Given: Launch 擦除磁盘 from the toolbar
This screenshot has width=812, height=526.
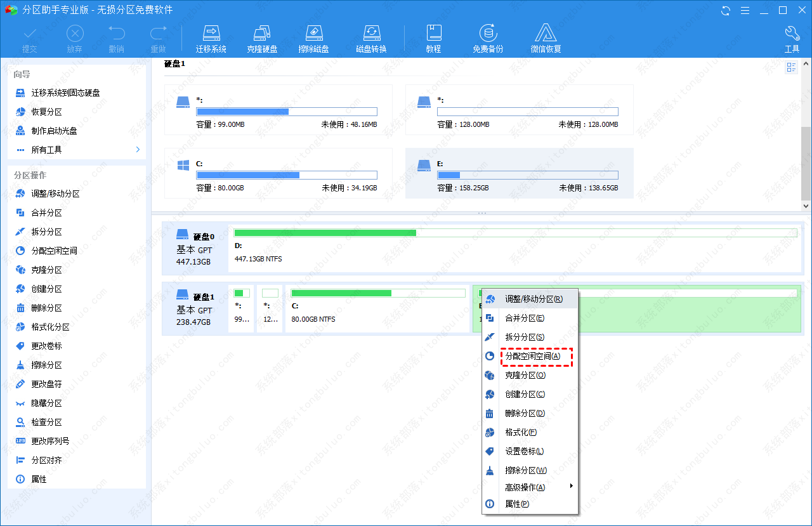Looking at the screenshot, I should point(313,37).
